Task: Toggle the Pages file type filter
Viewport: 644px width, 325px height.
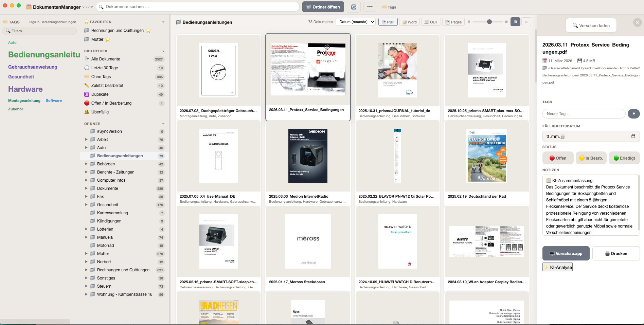Action: (x=453, y=22)
